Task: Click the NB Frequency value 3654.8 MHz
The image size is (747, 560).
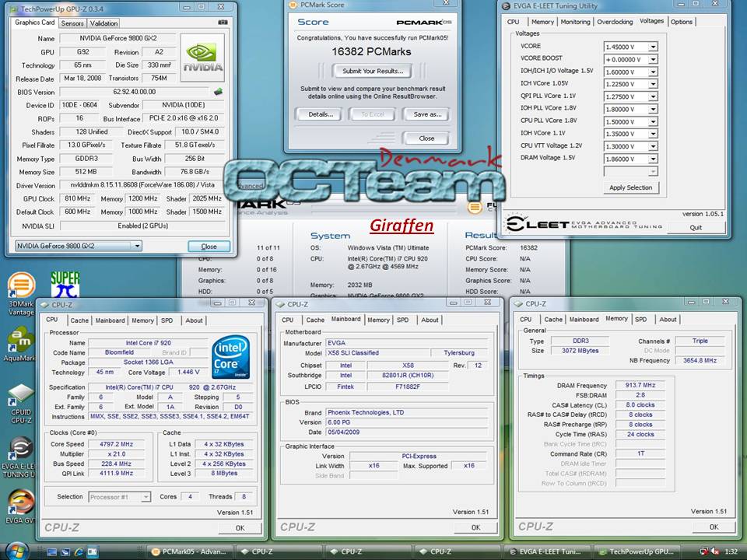Action: [700, 360]
